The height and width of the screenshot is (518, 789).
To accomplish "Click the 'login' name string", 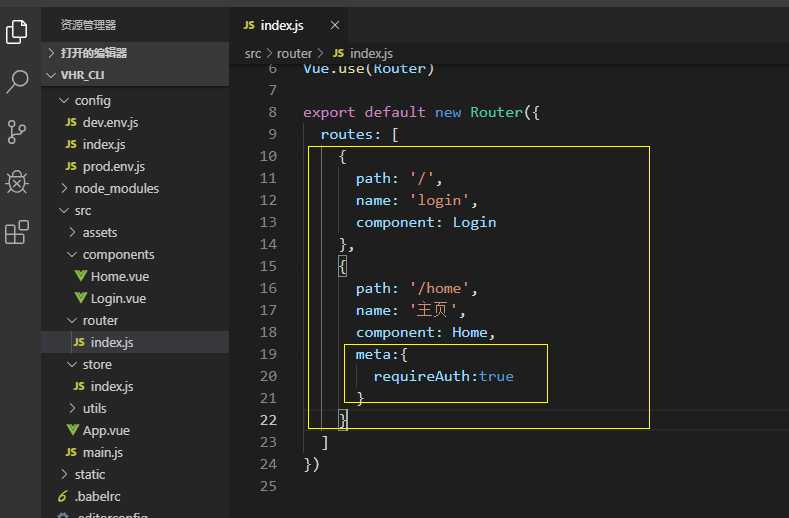I will point(440,200).
